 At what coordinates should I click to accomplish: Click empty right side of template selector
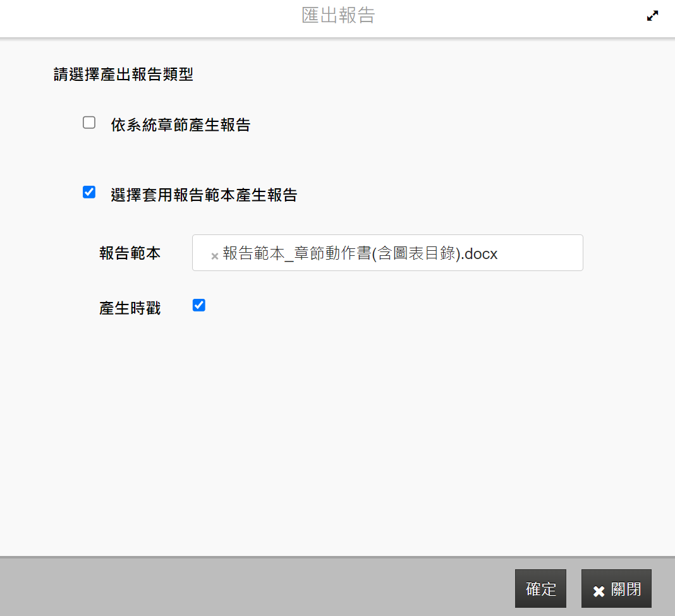(544, 253)
